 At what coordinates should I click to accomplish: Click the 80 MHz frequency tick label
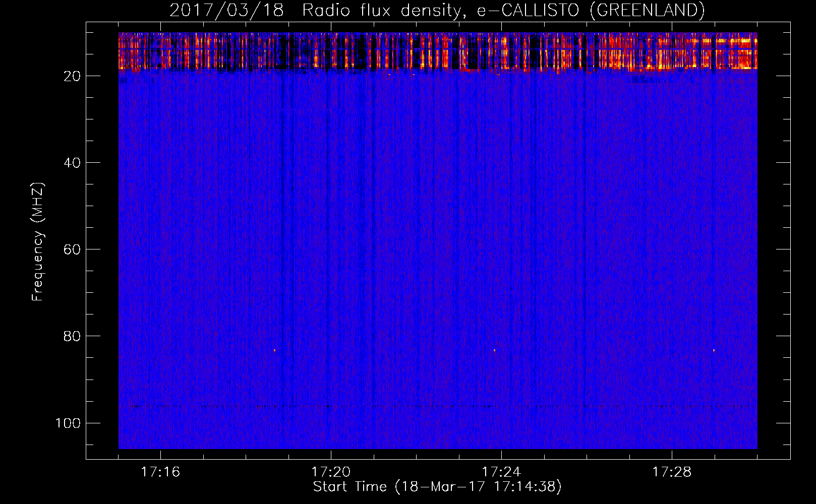72,336
